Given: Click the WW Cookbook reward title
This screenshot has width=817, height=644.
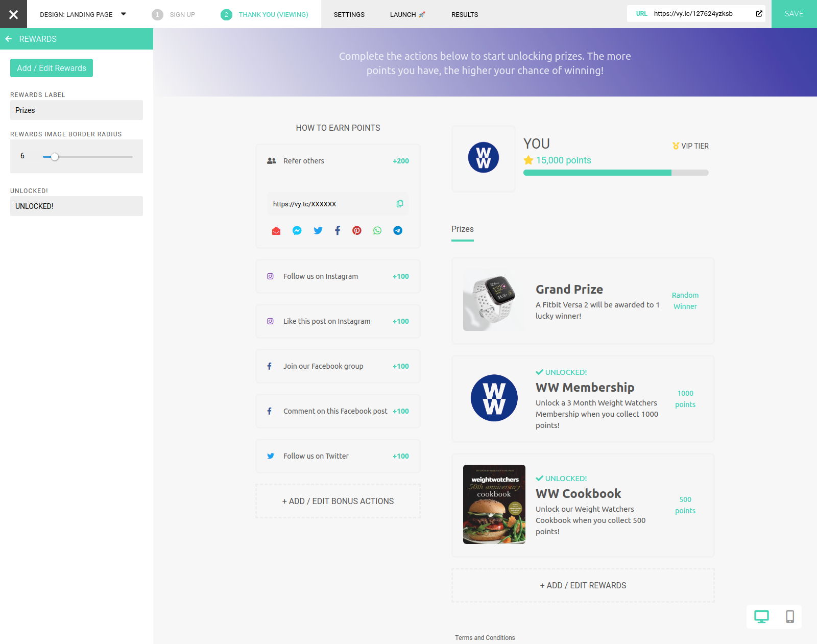Looking at the screenshot, I should click(579, 494).
